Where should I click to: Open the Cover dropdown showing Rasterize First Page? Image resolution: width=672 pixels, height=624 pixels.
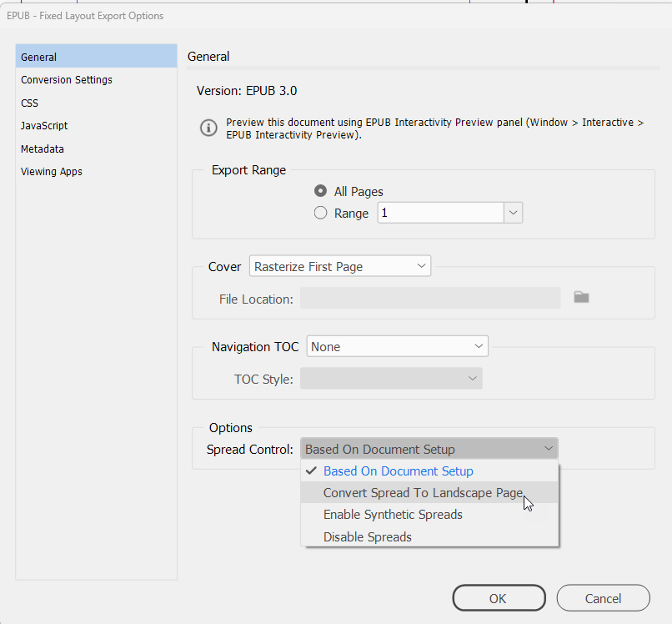[x=339, y=265]
